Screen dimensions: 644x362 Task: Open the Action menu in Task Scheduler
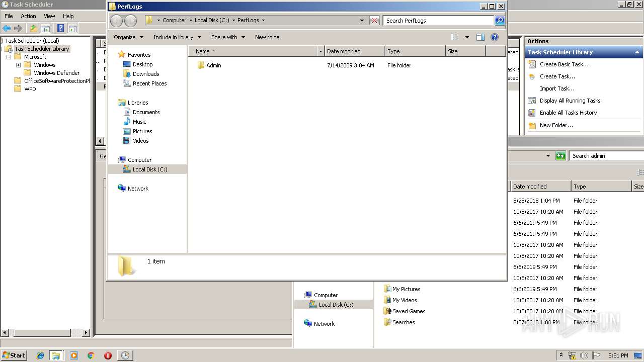28,16
